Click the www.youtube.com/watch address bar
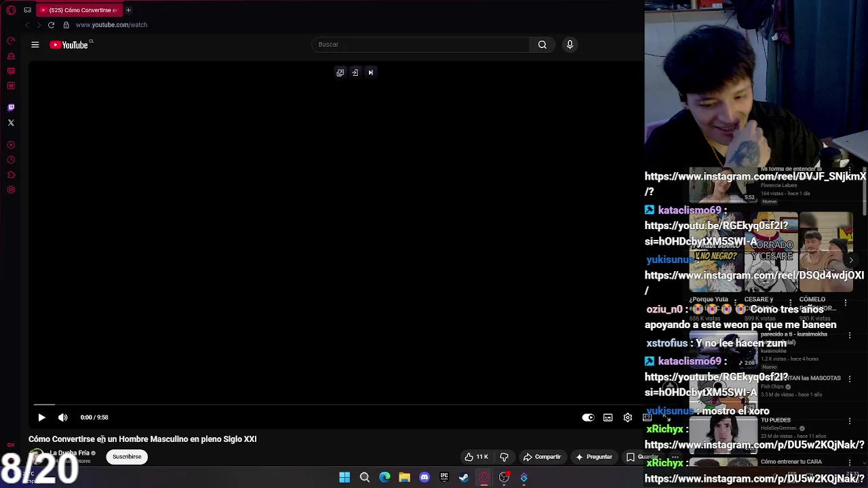868x488 pixels. [111, 25]
